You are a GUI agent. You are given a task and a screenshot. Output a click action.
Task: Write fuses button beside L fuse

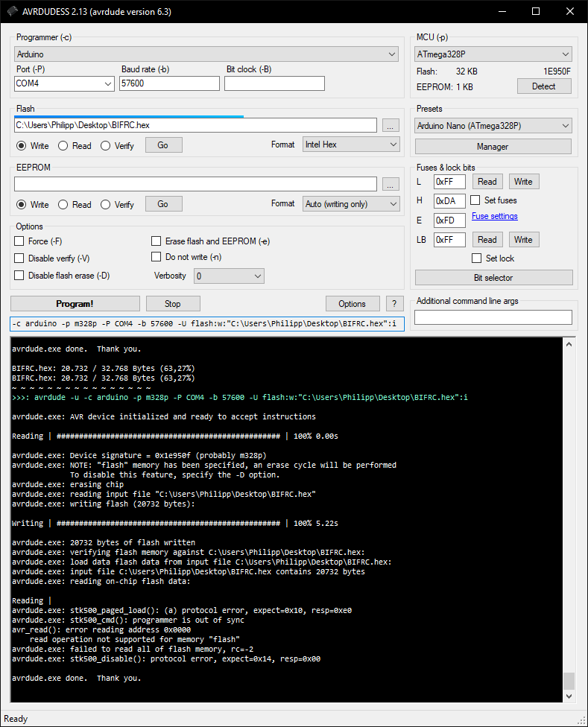click(x=524, y=182)
